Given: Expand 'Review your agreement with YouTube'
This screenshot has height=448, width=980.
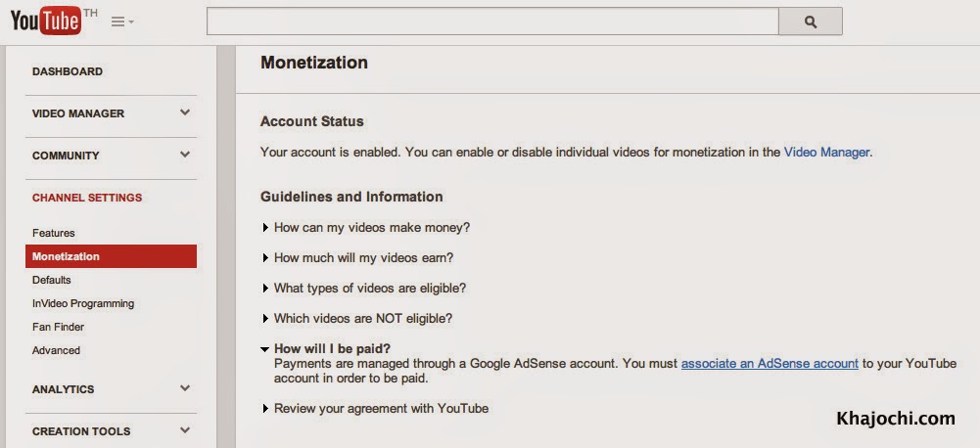Looking at the screenshot, I should (x=381, y=408).
